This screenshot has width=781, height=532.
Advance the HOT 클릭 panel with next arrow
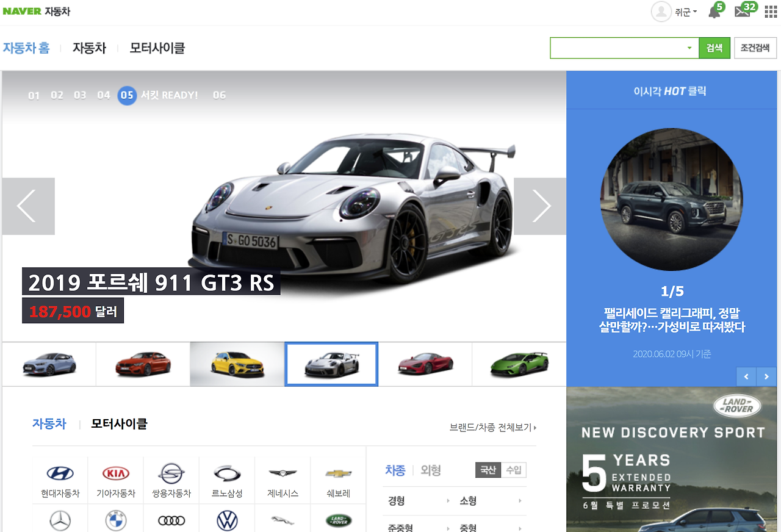click(766, 376)
